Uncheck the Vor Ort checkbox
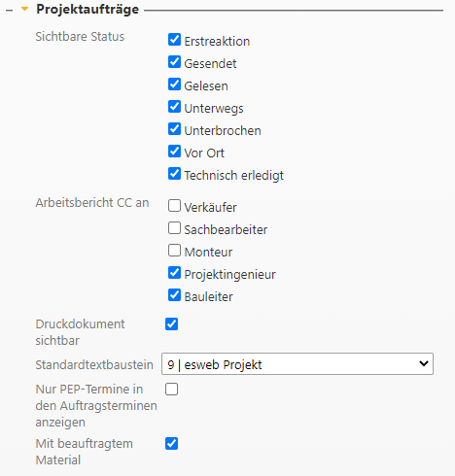455x476 pixels. [x=174, y=152]
